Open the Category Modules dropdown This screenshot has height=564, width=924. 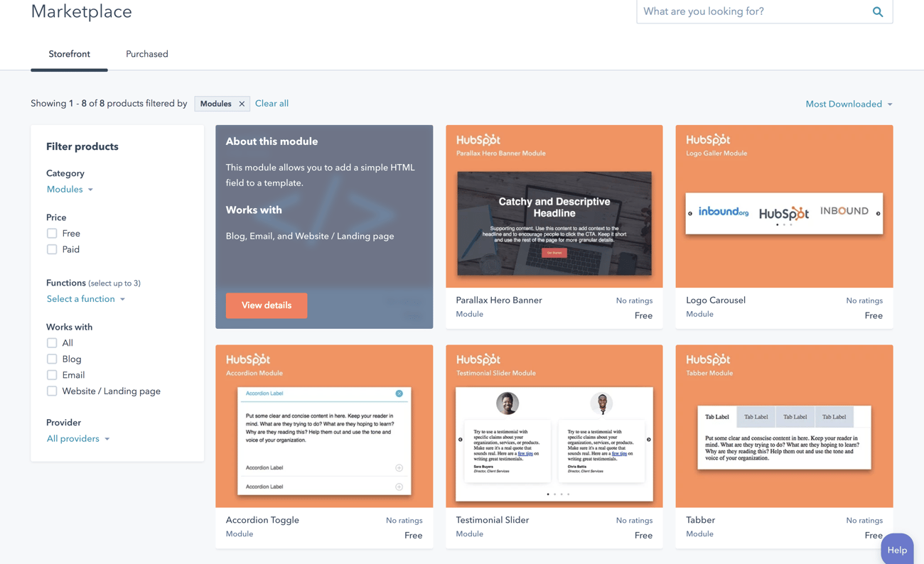[70, 189]
